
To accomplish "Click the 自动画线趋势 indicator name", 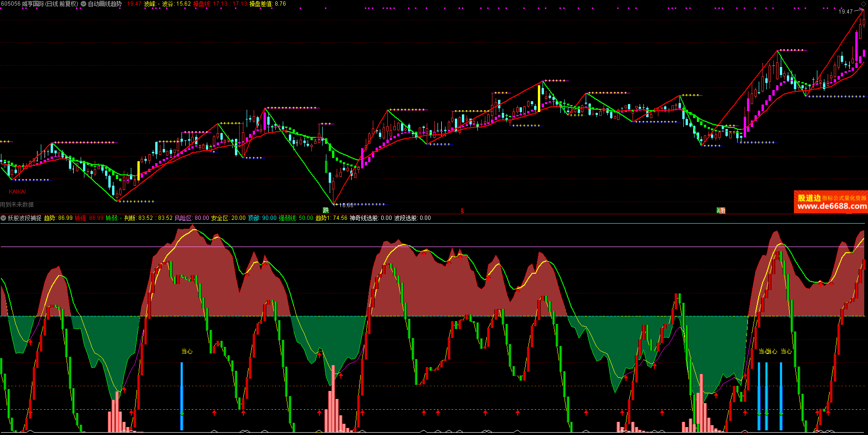I will 105,4.
